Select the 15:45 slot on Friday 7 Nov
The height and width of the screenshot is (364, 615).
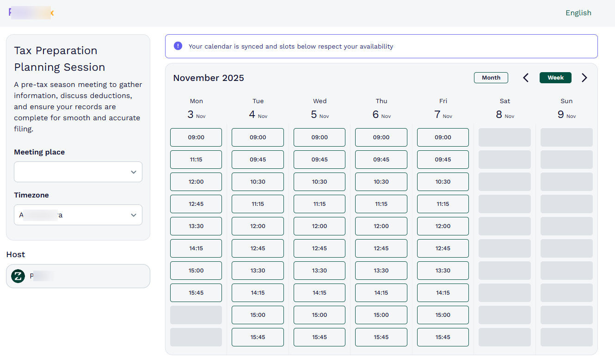(443, 337)
